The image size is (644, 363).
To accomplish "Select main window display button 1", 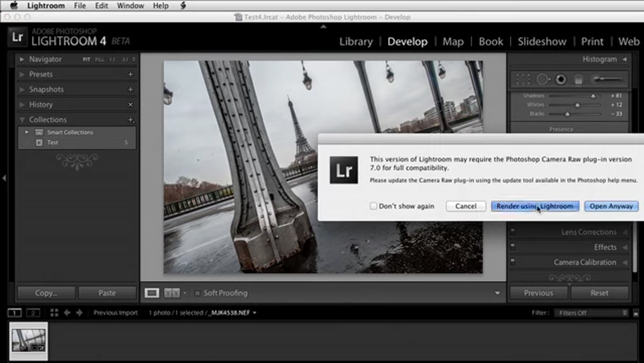I will (x=15, y=313).
